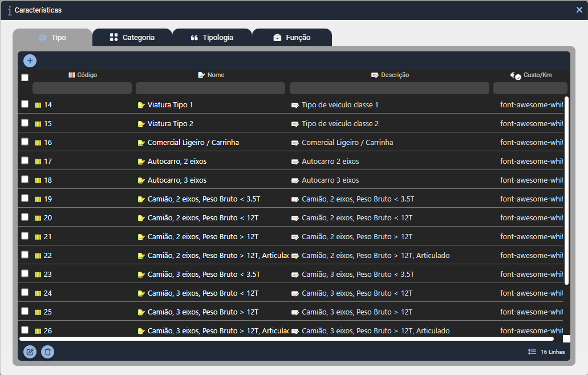Screen dimensions: 588x375
Task: Select description Camião, 2 eixos, Peso Bruto < 3.5T
Action: click(358, 199)
